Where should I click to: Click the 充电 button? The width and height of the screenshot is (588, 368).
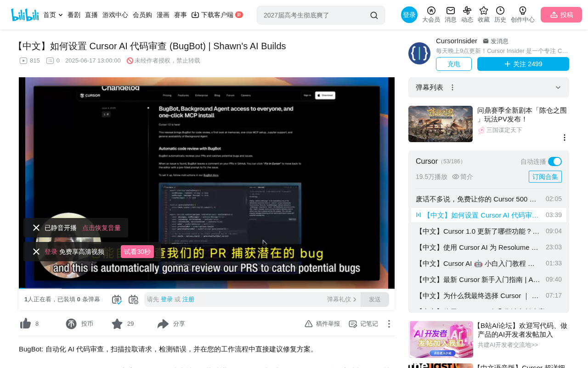(x=454, y=64)
